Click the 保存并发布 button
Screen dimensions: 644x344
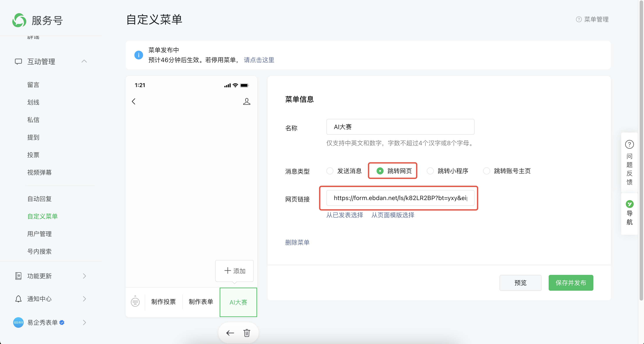point(571,283)
